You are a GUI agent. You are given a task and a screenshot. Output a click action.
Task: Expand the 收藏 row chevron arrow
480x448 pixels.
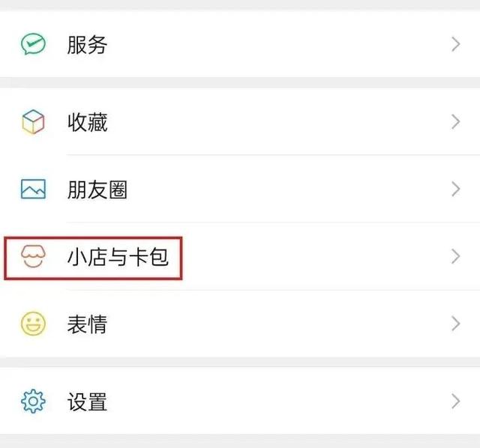[x=455, y=122]
